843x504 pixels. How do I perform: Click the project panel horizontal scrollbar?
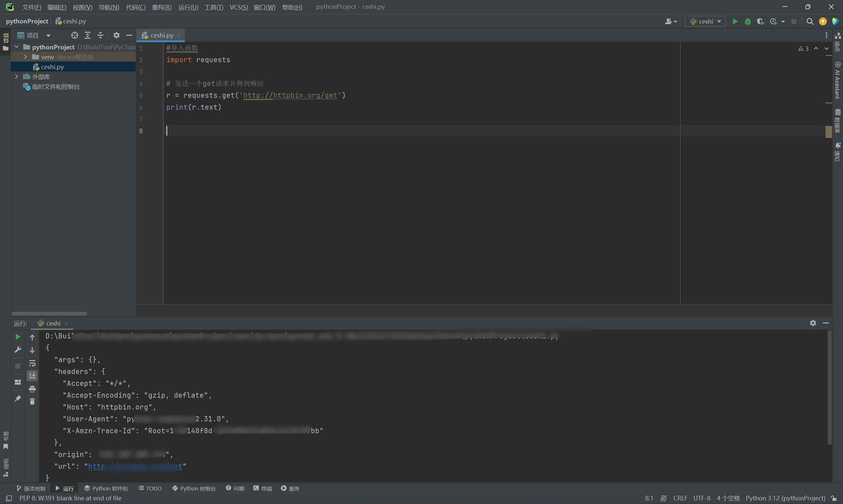click(49, 313)
